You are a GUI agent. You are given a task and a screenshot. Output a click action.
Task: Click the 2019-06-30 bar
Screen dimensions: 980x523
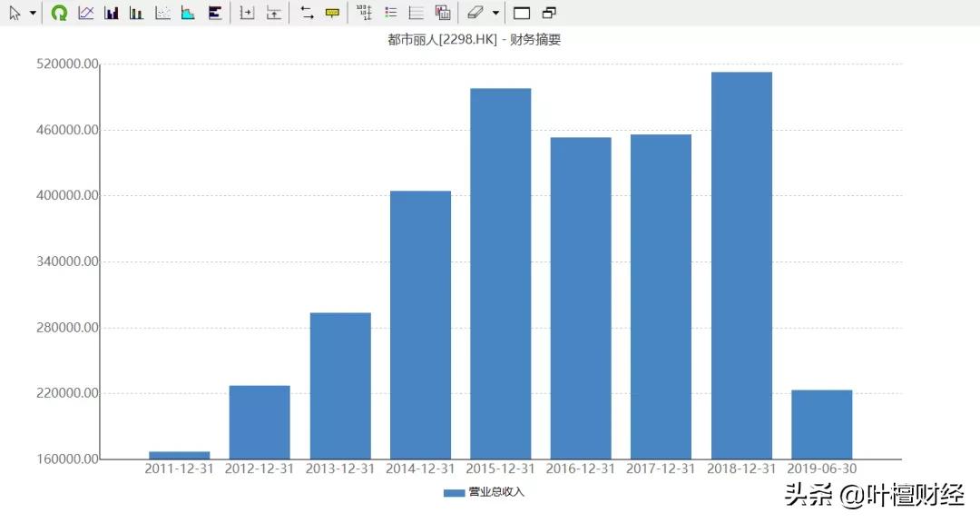(821, 425)
